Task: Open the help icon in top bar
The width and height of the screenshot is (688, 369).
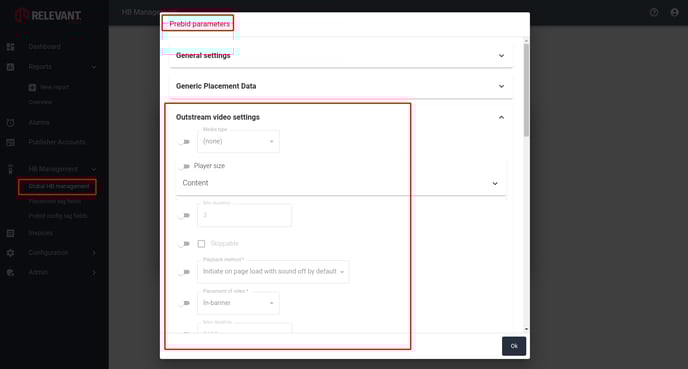Action: [654, 12]
